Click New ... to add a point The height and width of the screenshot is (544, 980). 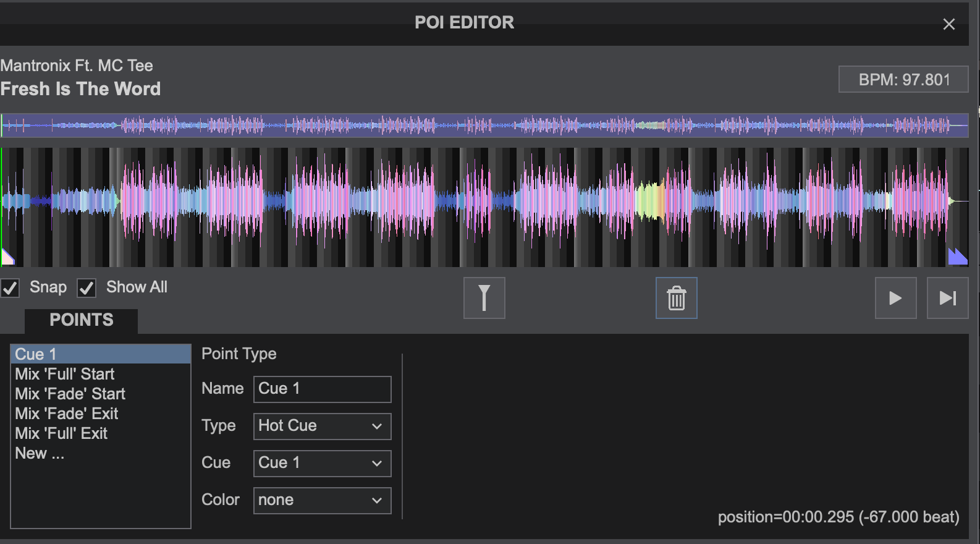[40, 453]
